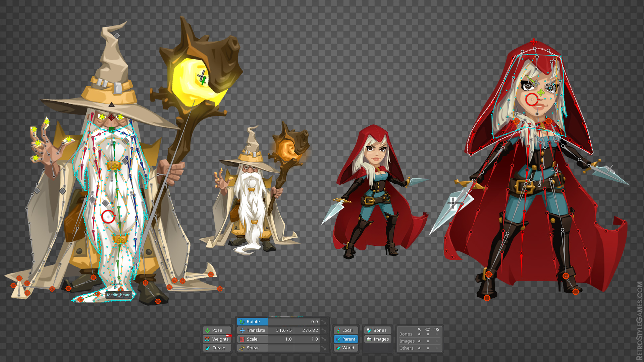
Task: Enable Local transform axes
Action: click(x=346, y=330)
